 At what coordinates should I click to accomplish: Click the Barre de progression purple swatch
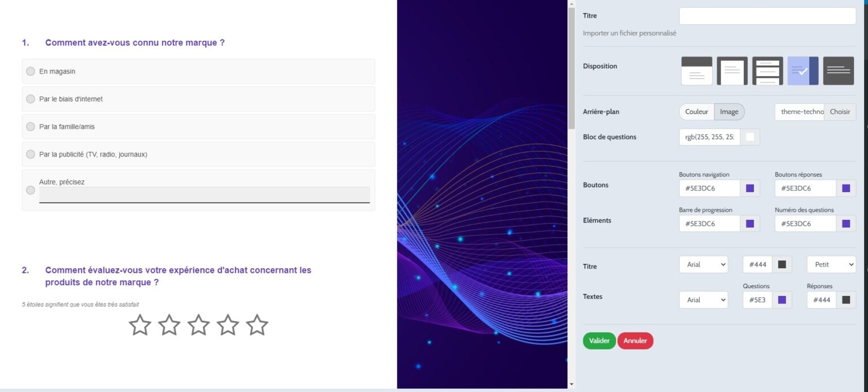750,223
